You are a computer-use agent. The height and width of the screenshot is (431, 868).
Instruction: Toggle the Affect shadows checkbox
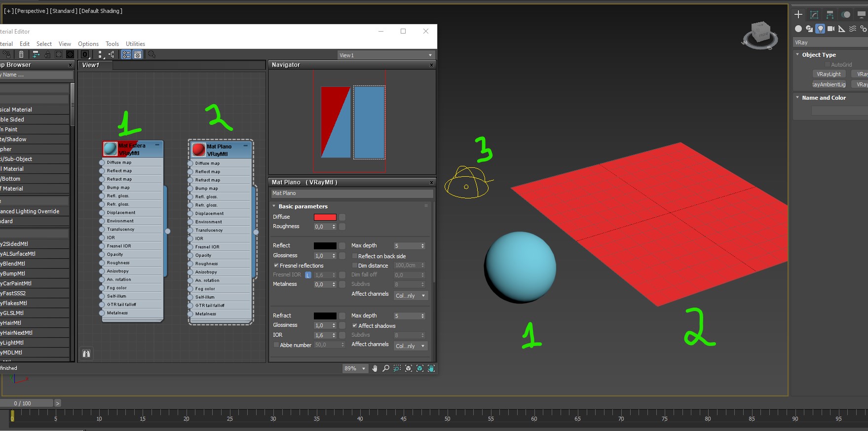(x=354, y=326)
